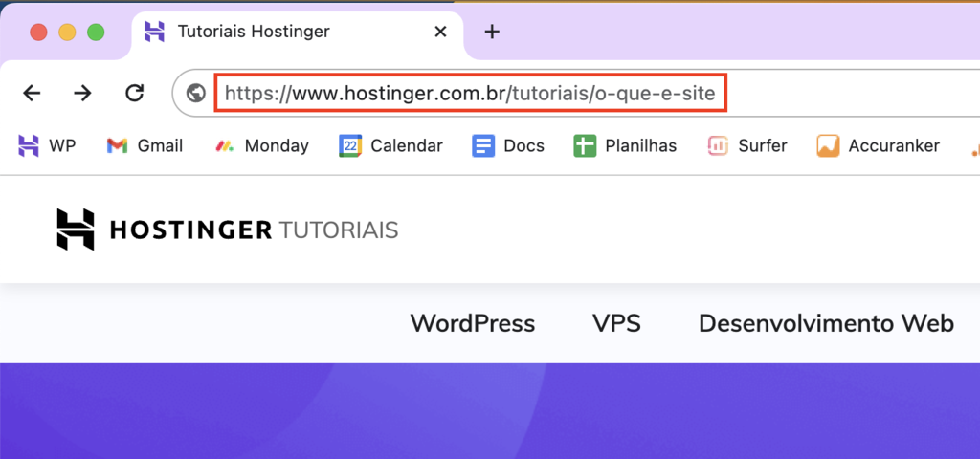980x459 pixels.
Task: Click the yellow minimize window button
Action: tap(68, 32)
